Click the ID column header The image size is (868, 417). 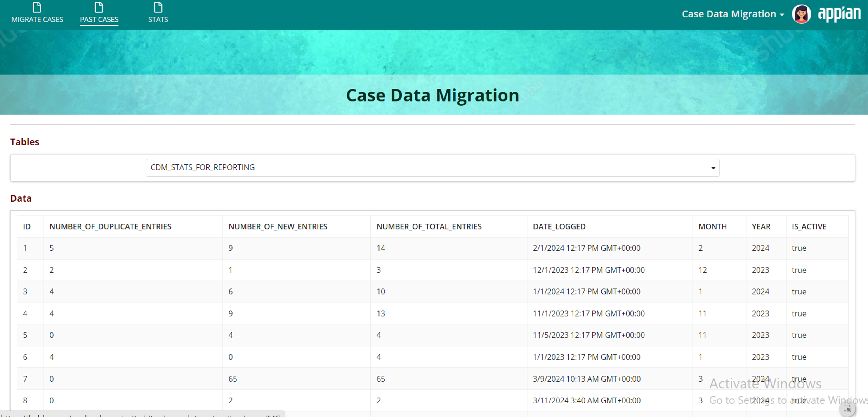[x=27, y=227]
